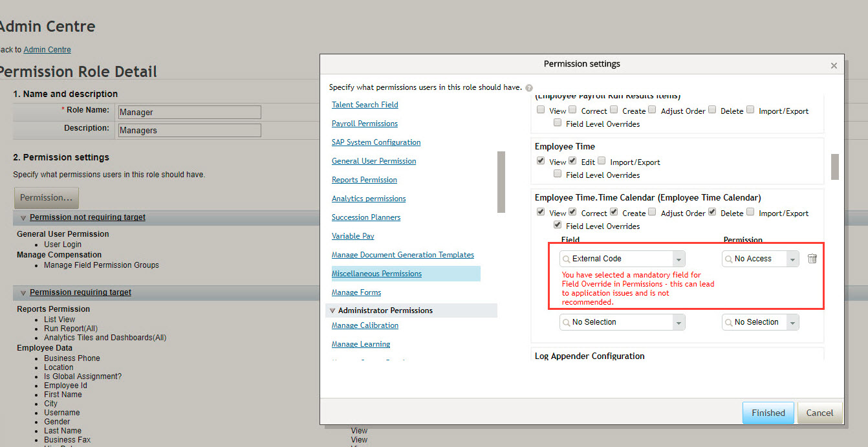Check Import/Export for Employee Payroll Run Results Items
Screen dimensions: 868x447
(750, 110)
